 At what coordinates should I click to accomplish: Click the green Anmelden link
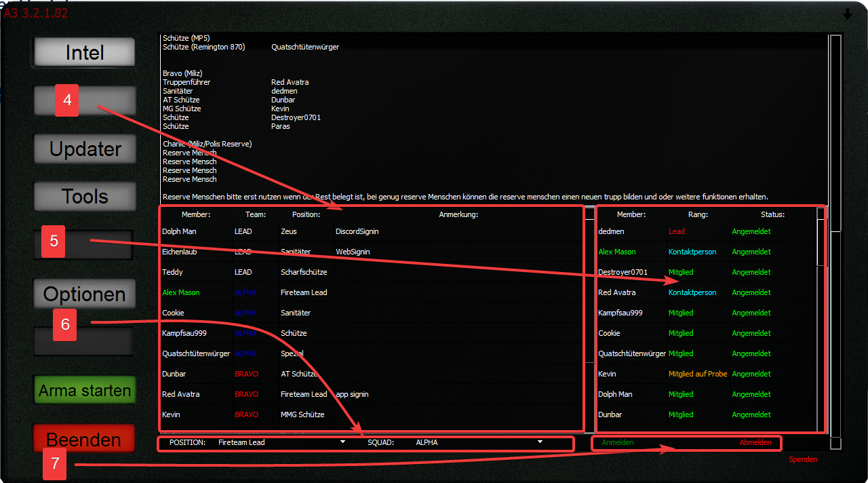[x=617, y=442]
